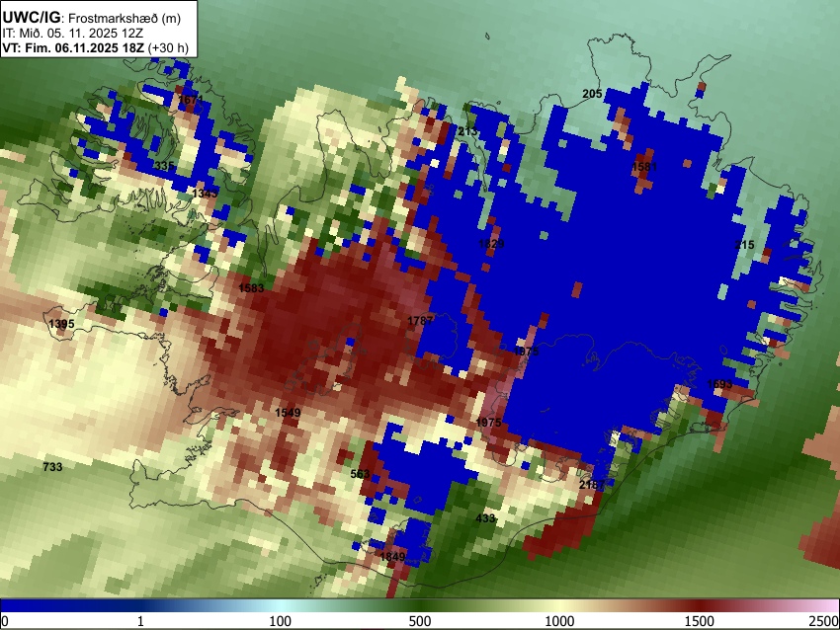Screen dimensions: 840x630
Task: Click the "500" label on the color scale
Action: [420, 621]
